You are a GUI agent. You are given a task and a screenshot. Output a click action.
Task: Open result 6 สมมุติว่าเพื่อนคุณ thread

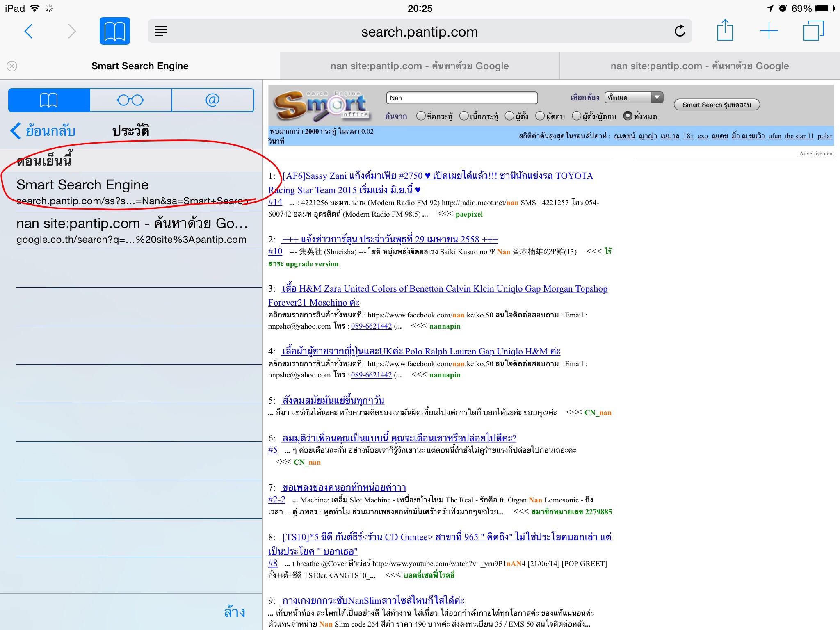pos(399,438)
